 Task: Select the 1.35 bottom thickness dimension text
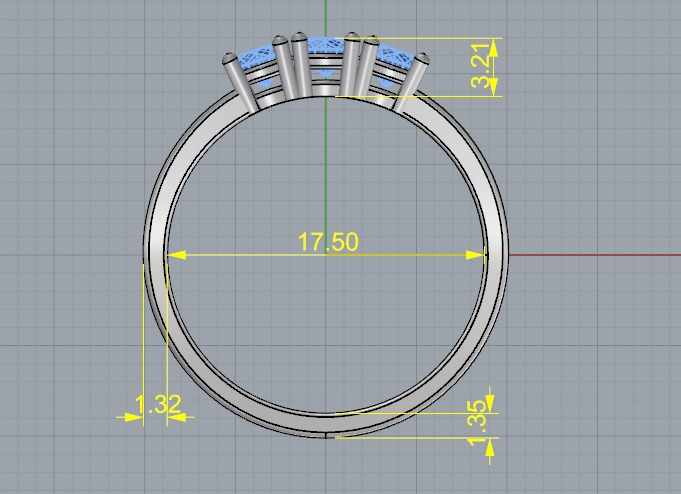478,422
